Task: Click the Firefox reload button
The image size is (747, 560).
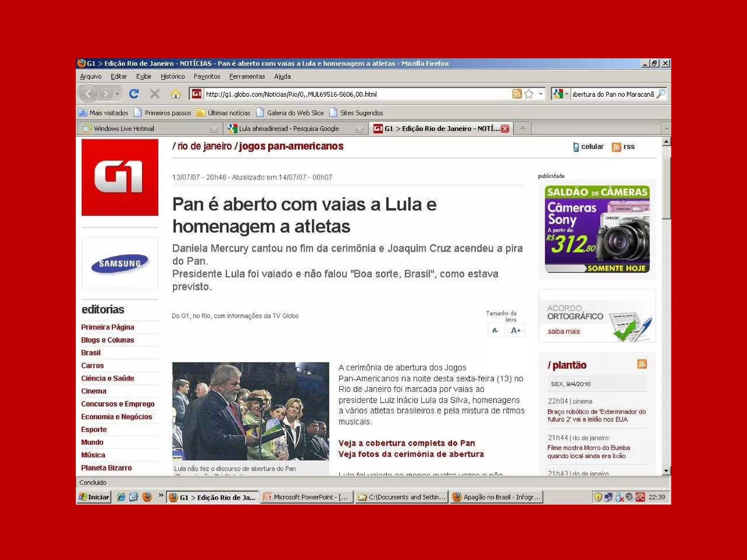Action: (134, 94)
